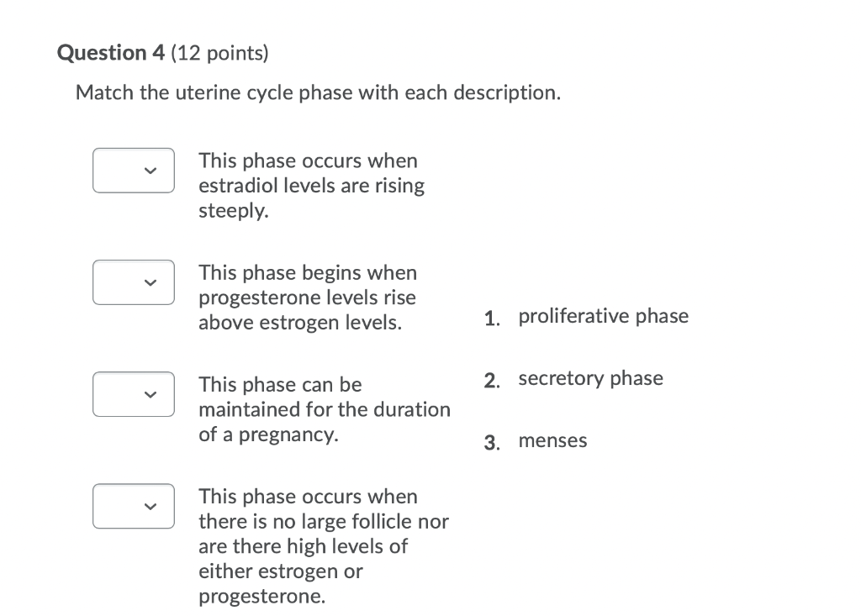Click the description mentioning no large follicle
The image size is (861, 616).
323,546
